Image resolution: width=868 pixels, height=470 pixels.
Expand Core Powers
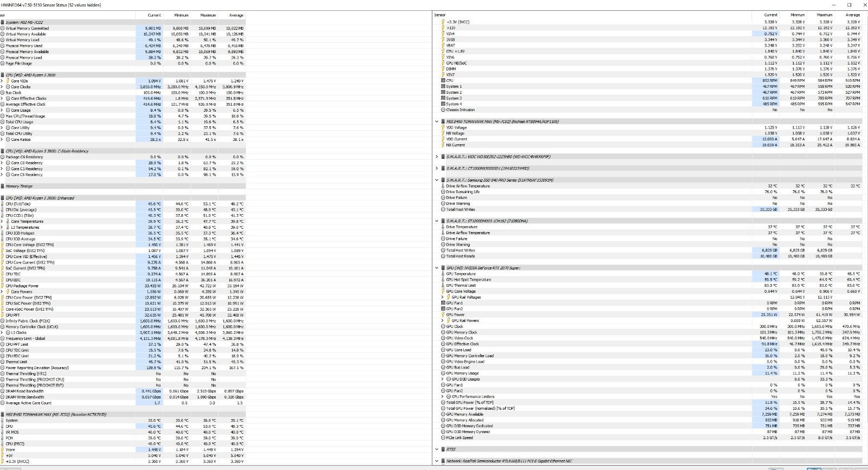pos(2,292)
